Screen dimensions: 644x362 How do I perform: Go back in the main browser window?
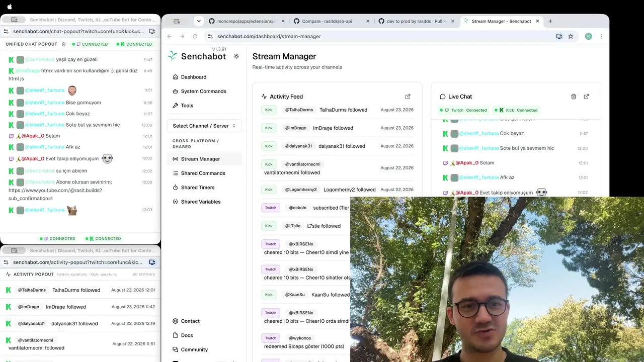(169, 36)
